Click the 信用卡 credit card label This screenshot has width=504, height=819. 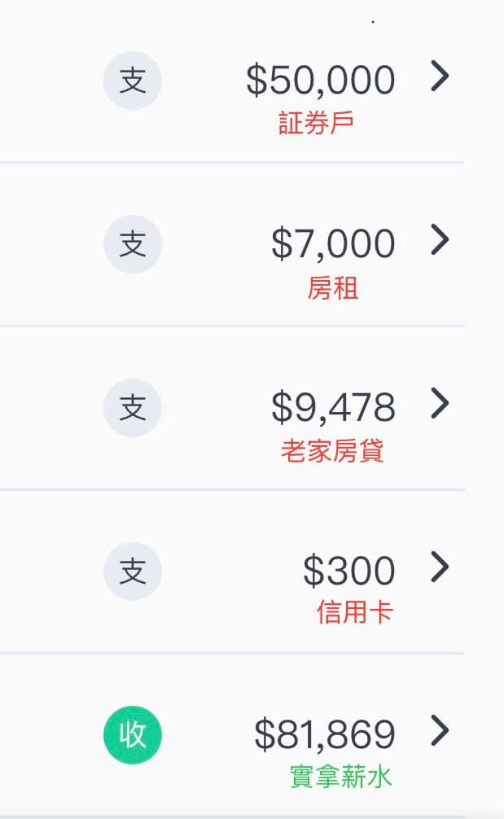(x=355, y=612)
